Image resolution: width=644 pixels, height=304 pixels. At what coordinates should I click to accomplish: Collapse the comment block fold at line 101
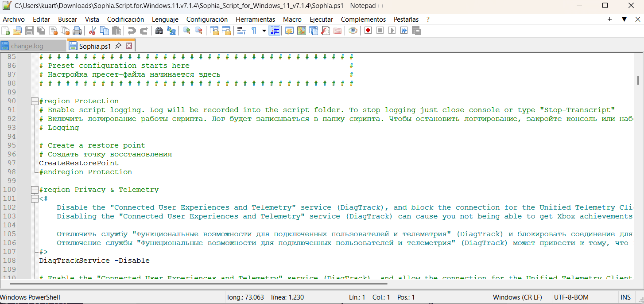coord(35,199)
